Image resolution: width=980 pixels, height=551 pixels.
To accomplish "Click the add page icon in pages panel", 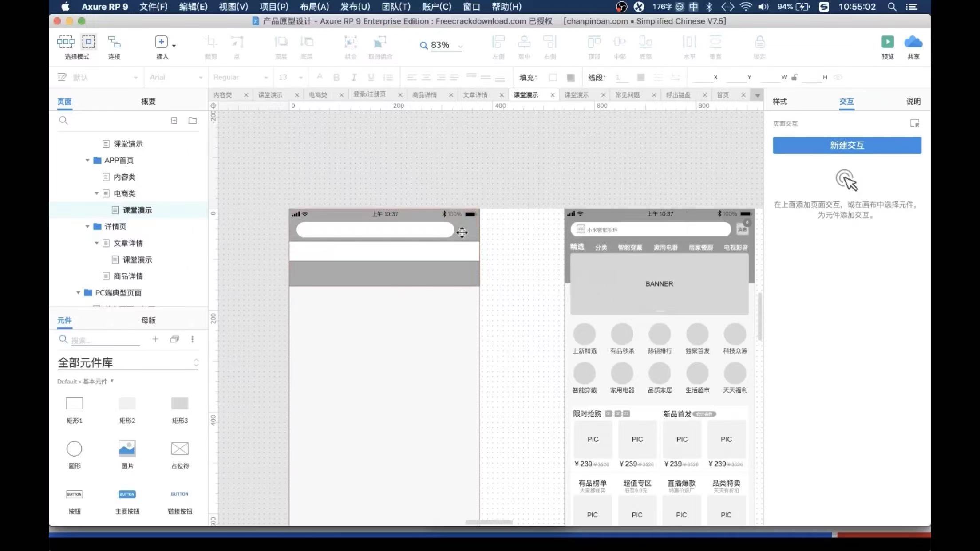I will [174, 121].
